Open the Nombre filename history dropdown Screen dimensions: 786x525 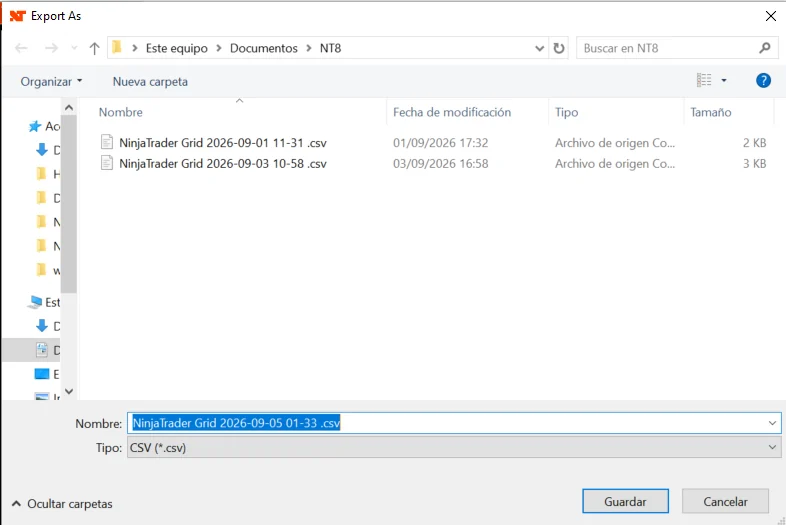(772, 423)
